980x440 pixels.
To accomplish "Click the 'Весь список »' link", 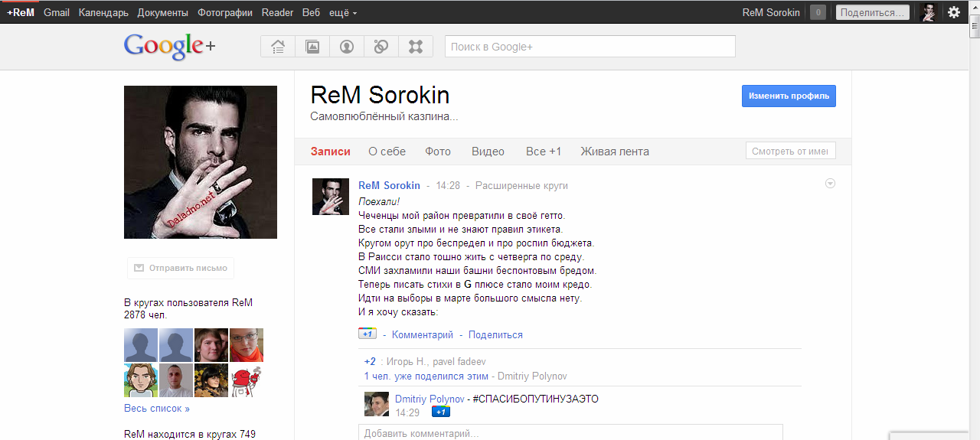I will tap(157, 409).
